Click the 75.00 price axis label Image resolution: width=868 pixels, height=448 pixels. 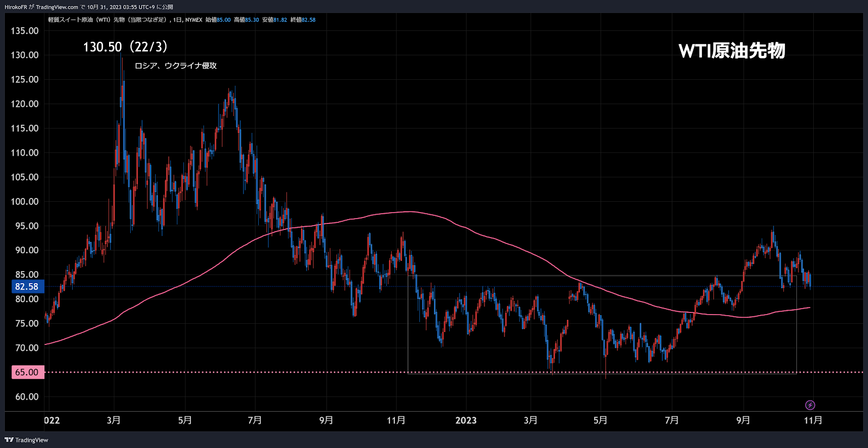coord(27,324)
